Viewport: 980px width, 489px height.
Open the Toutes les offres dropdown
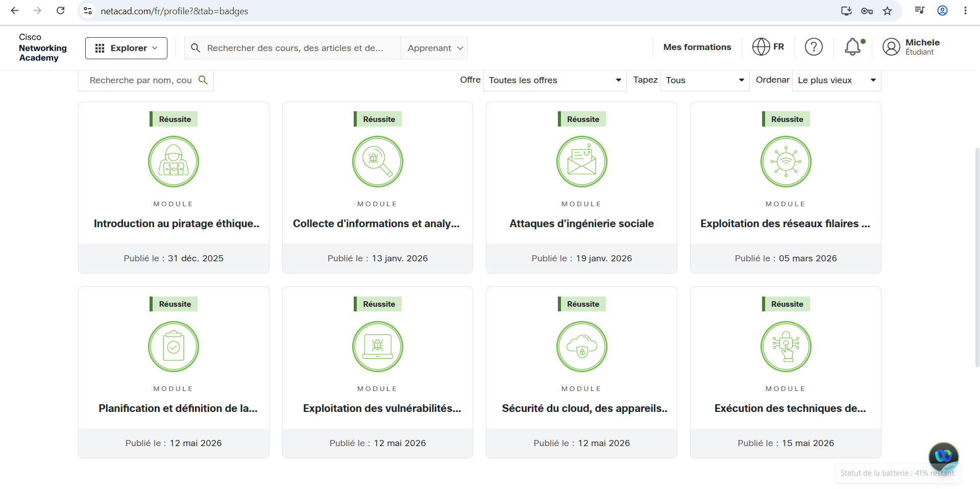555,80
